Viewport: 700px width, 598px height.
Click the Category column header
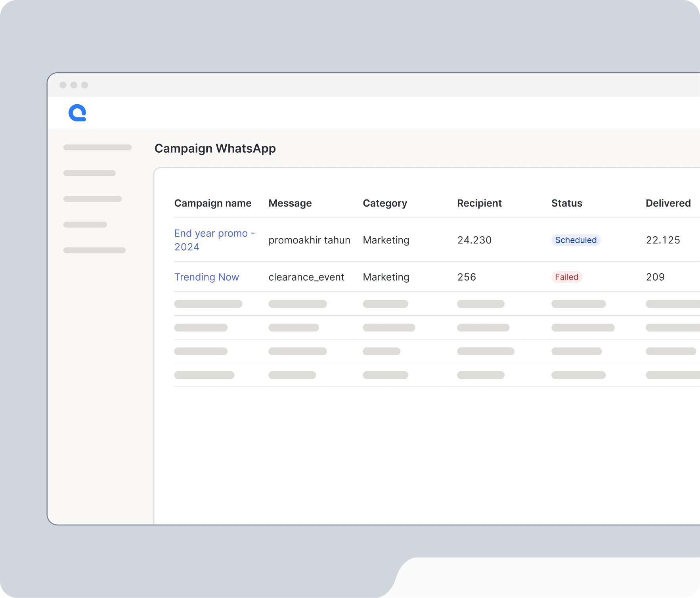[385, 203]
